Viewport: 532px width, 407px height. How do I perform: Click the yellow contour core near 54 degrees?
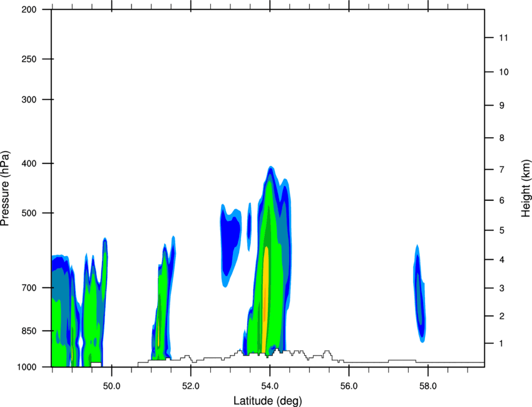pyautogui.click(x=265, y=299)
